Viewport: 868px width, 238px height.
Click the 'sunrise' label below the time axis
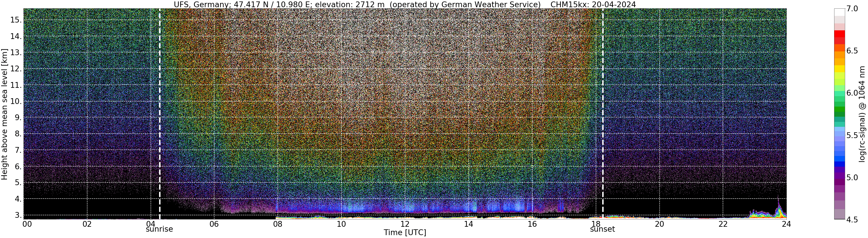click(159, 229)
